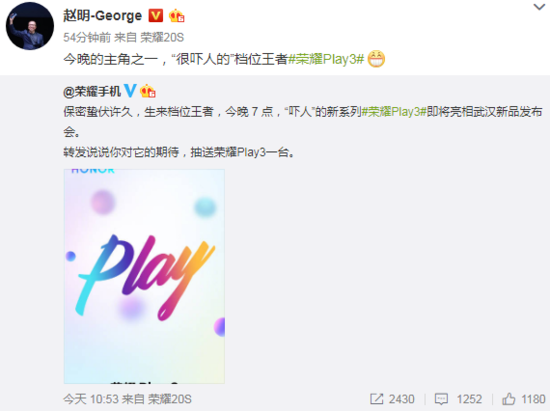This screenshot has height=411, width=550.
Task: Click the repost share icon
Action: 377,399
